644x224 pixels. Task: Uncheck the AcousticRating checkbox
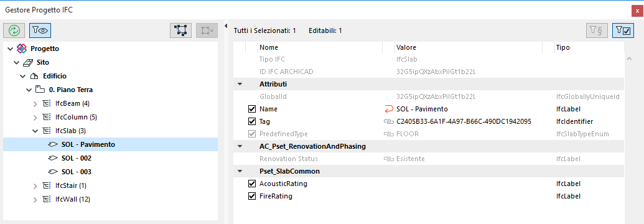coord(252,184)
